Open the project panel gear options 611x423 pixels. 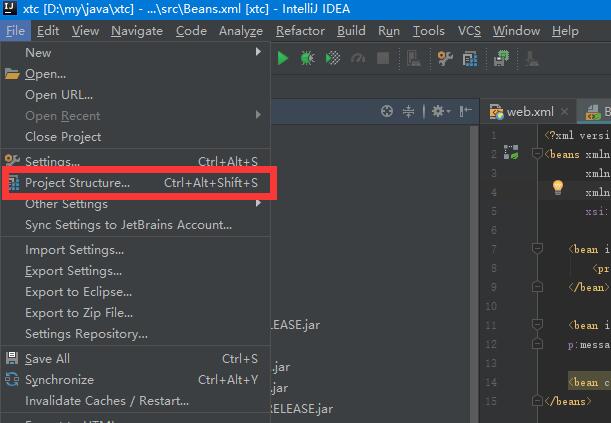441,111
